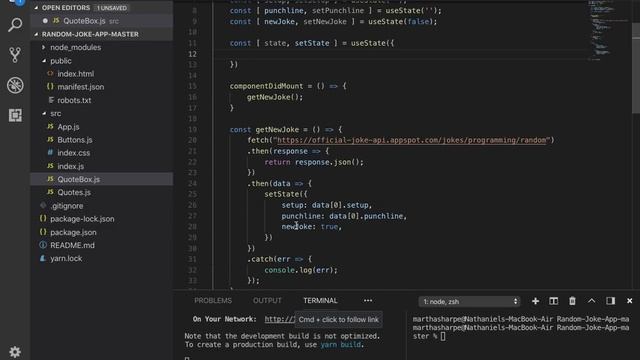
Task: Collapse the Open Editors section
Action: [x=36, y=8]
